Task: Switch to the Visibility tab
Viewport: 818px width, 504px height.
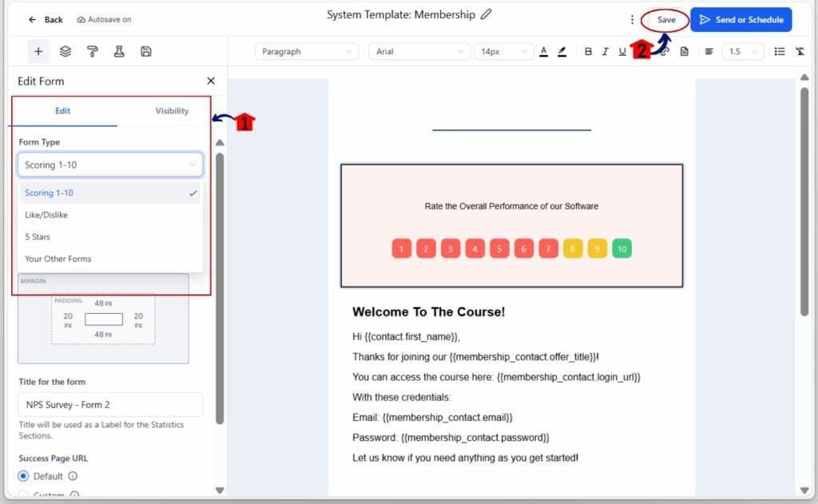Action: [x=172, y=110]
